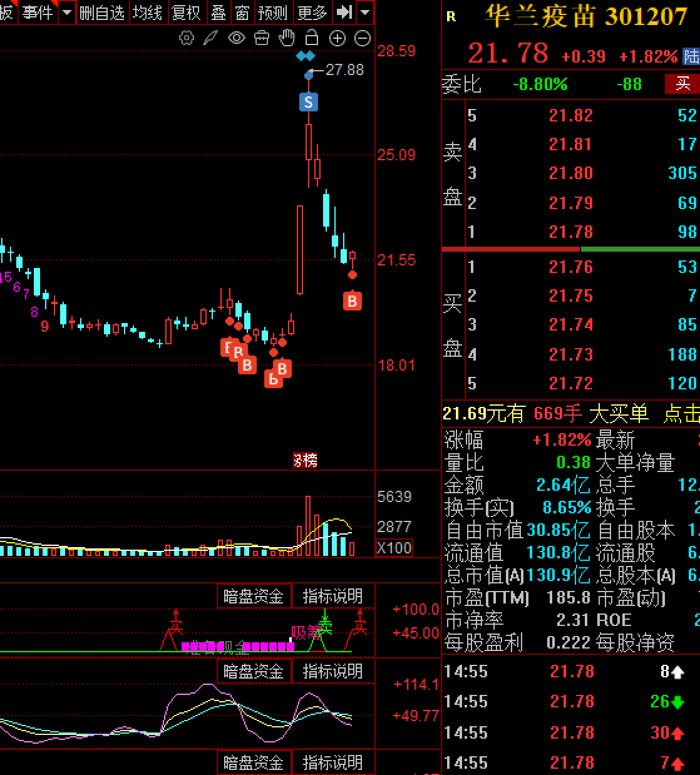Screen dimensions: 700x775
Task: Click the trade tick with volume 26 green arrow
Action: [667, 702]
